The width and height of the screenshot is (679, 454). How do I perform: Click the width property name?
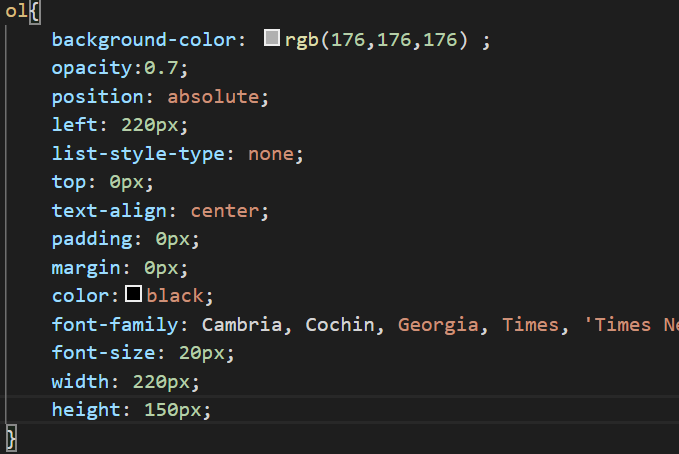(x=79, y=381)
